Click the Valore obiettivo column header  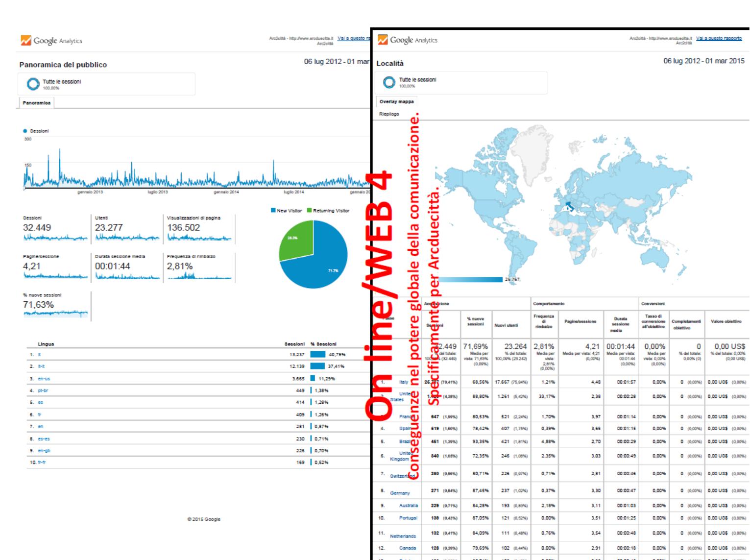point(726,321)
